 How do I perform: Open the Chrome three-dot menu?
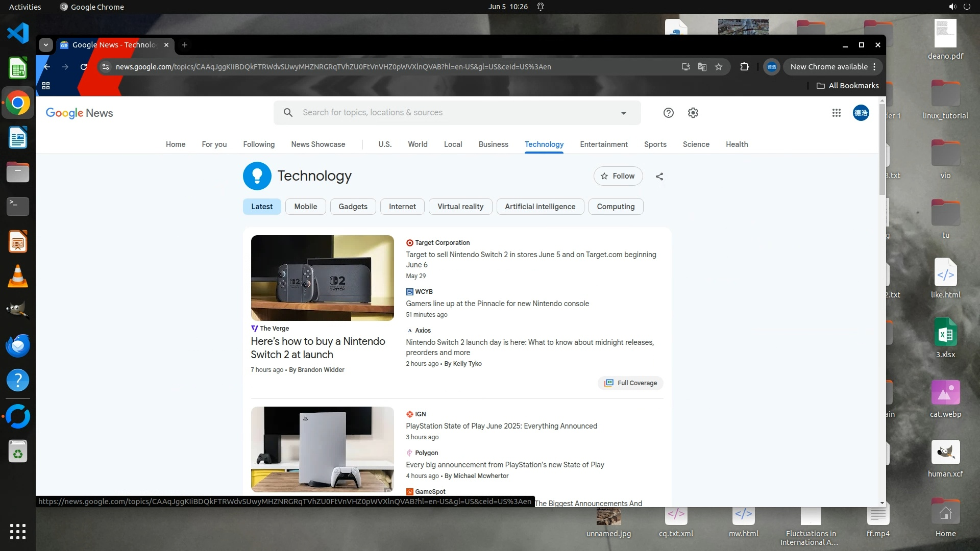(874, 67)
